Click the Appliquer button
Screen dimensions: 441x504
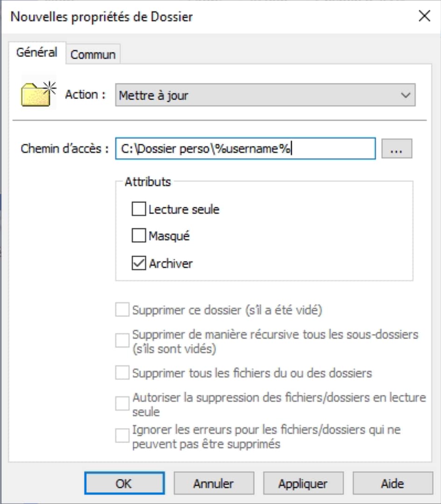point(303,483)
